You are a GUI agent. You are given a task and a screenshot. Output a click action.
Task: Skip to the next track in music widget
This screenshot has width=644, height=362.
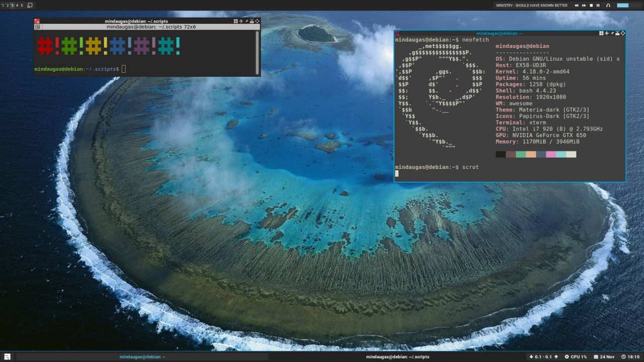click(x=584, y=5)
